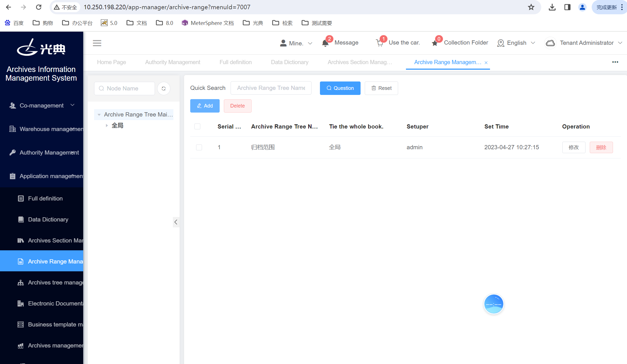Open the 百度 bookmark
This screenshot has width=627, height=364.
14,23
